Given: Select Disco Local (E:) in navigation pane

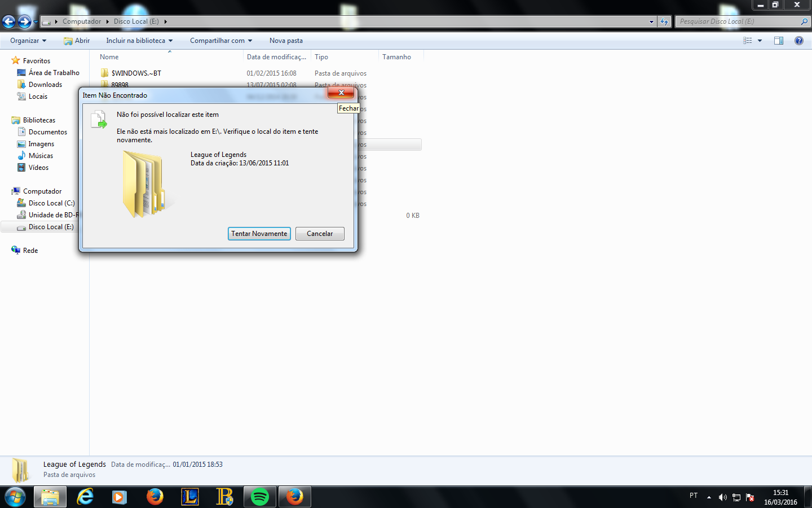Looking at the screenshot, I should [45, 227].
